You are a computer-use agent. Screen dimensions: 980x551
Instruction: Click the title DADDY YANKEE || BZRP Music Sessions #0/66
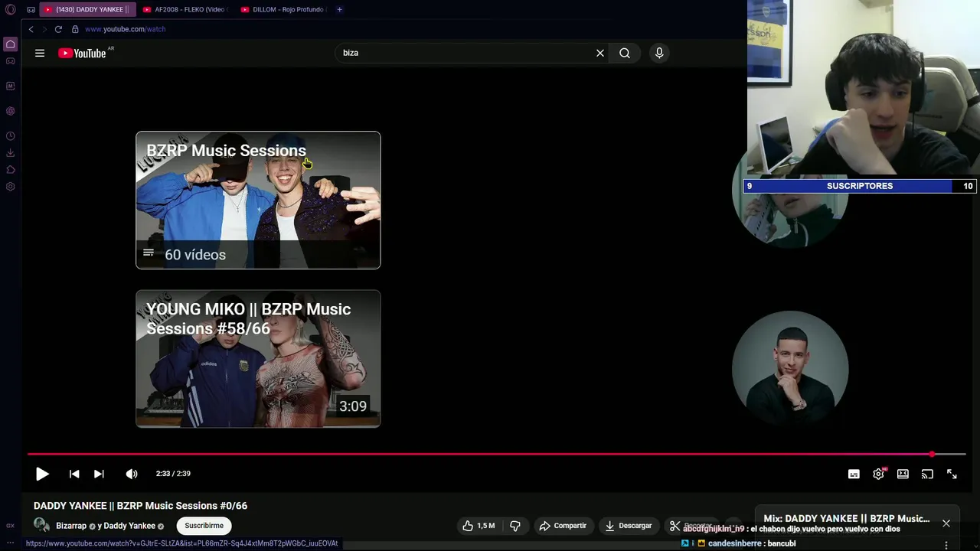coord(140,506)
